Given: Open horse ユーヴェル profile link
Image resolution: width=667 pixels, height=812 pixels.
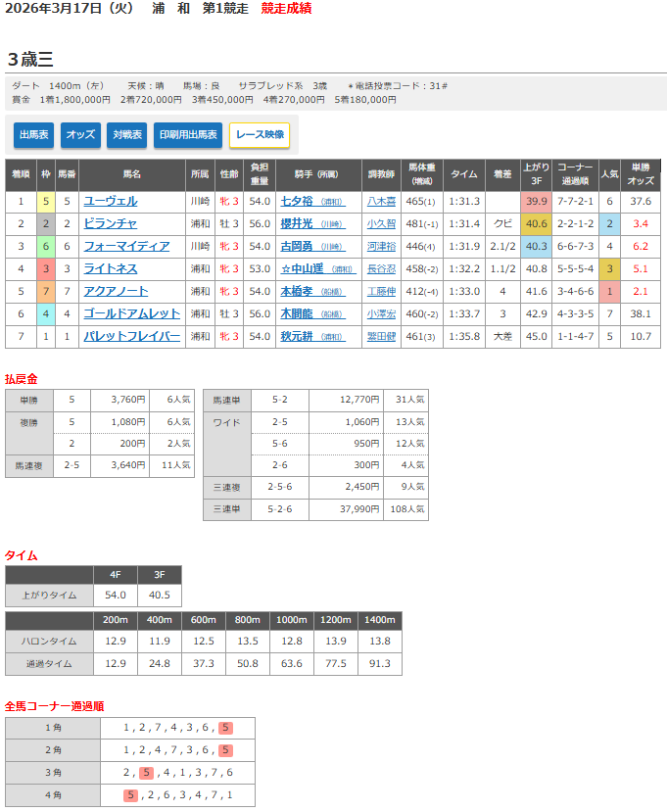Looking at the screenshot, I should coord(110,202).
